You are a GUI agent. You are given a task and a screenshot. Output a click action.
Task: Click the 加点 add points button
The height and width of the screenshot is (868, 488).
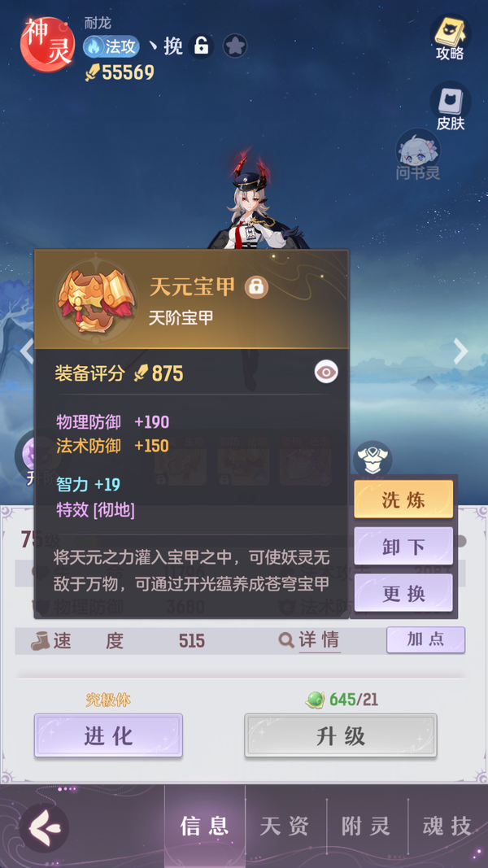tap(425, 640)
